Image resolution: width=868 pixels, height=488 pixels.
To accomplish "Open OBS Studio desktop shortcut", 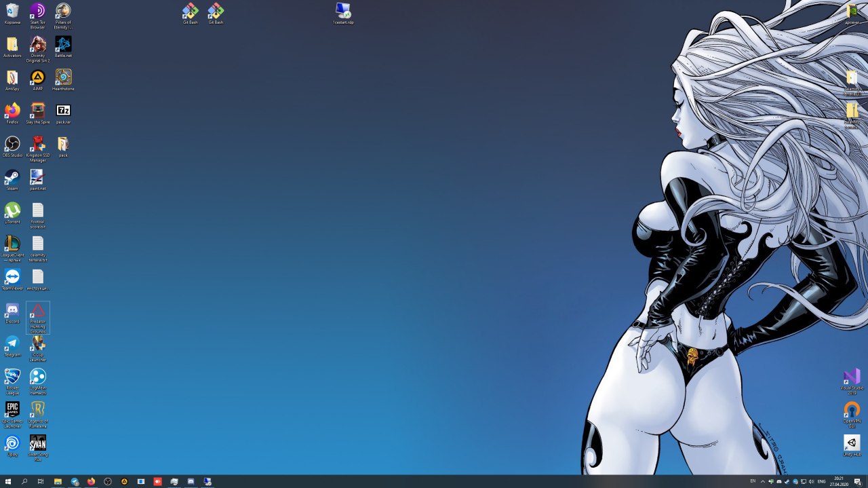I will [x=12, y=147].
